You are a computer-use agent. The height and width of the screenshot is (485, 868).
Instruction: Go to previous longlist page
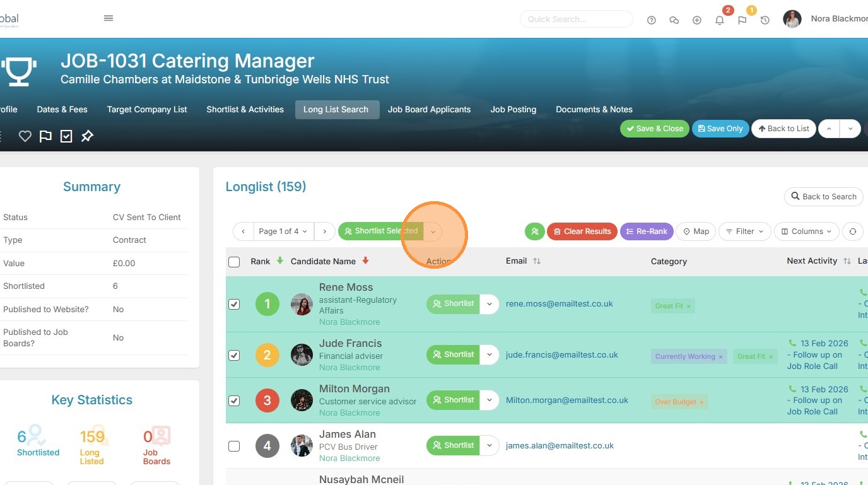243,231
